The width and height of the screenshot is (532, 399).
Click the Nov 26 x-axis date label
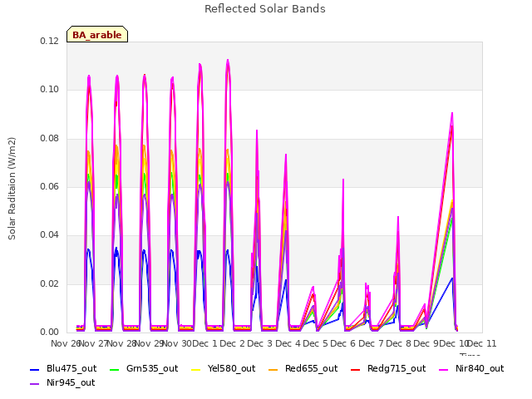(x=65, y=343)
